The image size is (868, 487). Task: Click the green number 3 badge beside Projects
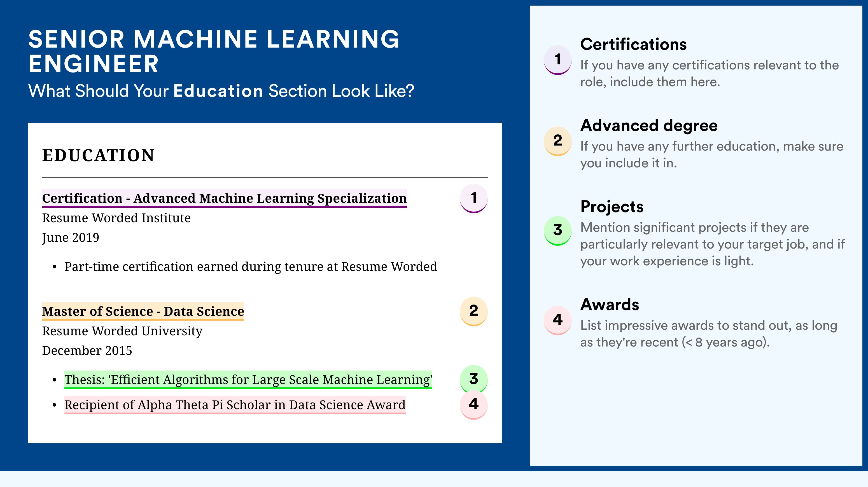point(558,231)
